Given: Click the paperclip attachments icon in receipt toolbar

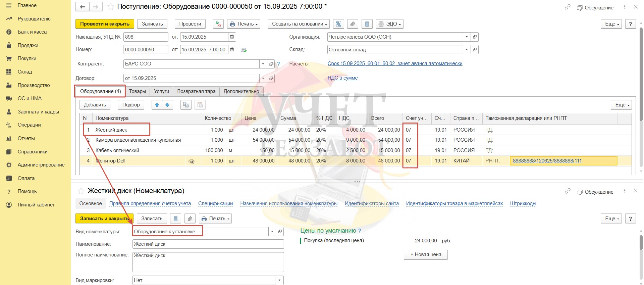Looking at the screenshot, I should (x=353, y=24).
